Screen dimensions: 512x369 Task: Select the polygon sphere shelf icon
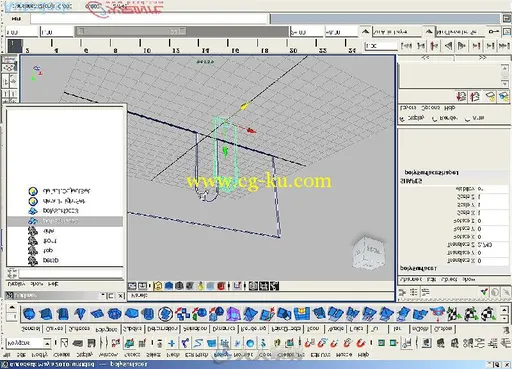tap(29, 314)
